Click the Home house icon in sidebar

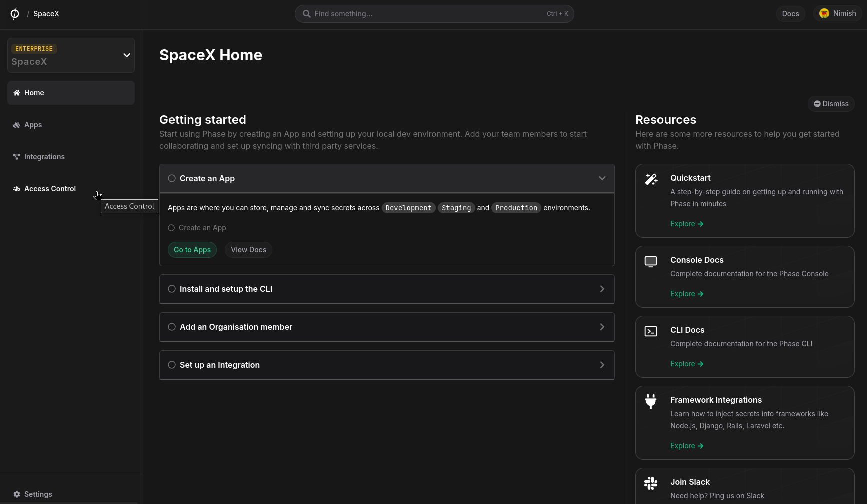coord(17,93)
